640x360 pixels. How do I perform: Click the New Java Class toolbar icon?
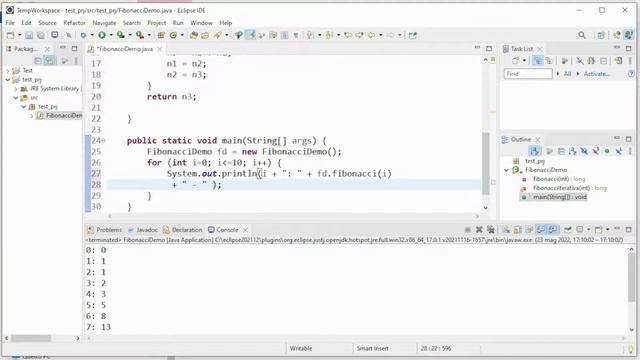pos(173,36)
